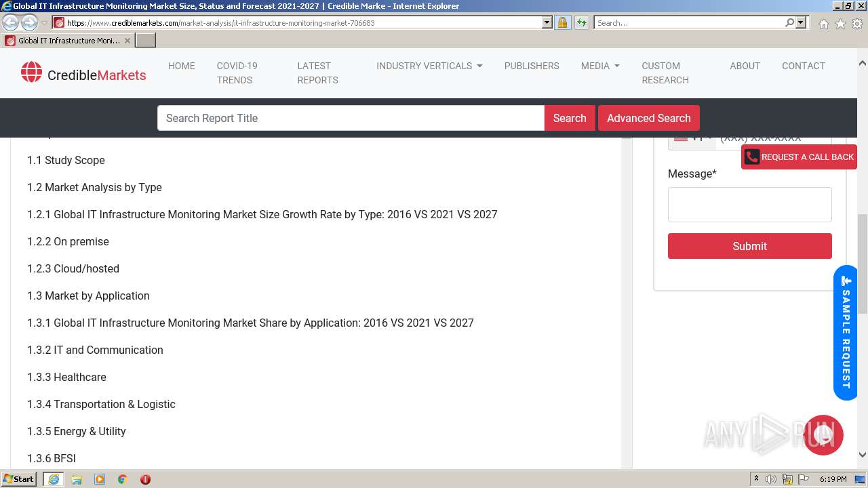Click the search magnifier icon in IE search box
Viewport: 868px width, 488px height.
(789, 22)
